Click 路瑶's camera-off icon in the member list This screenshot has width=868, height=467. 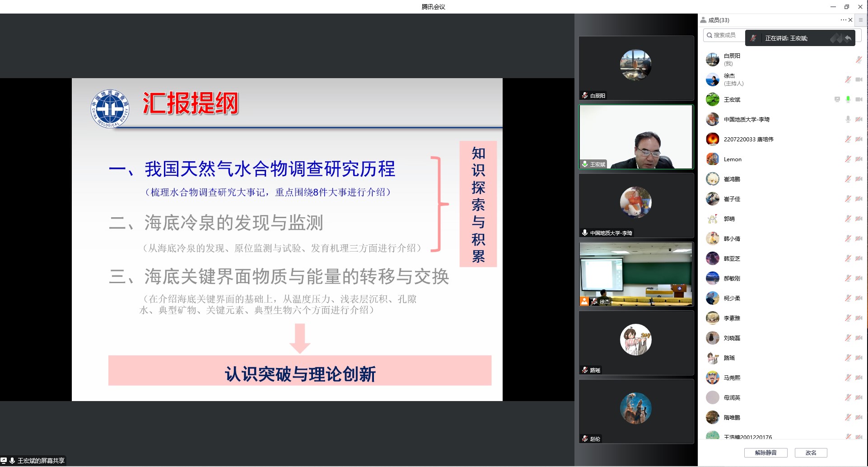pyautogui.click(x=859, y=358)
